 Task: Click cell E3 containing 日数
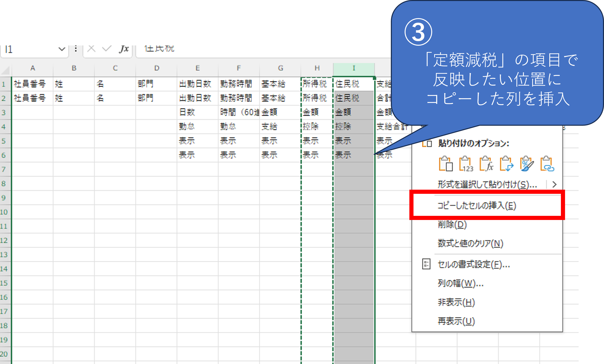pos(198,113)
